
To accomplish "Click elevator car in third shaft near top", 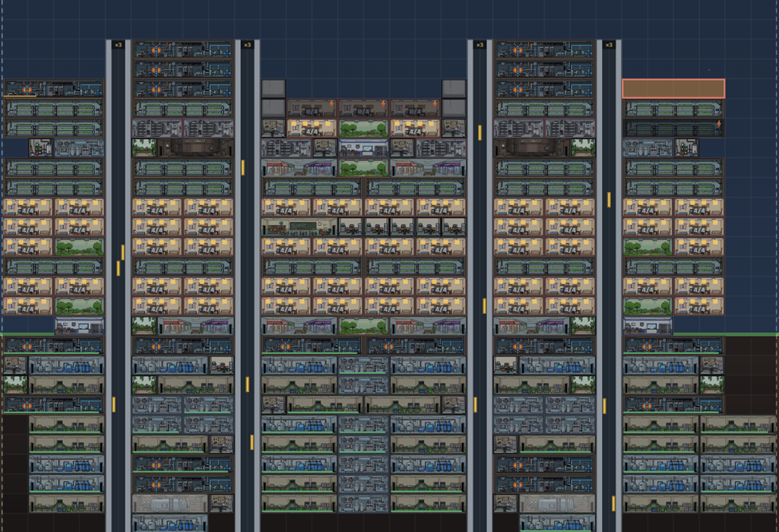I will tap(480, 133).
